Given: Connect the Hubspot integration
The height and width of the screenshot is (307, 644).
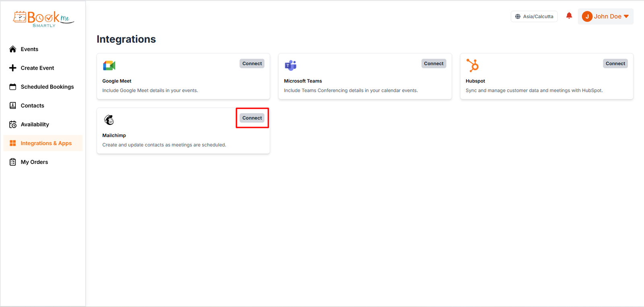Looking at the screenshot, I should click(615, 64).
